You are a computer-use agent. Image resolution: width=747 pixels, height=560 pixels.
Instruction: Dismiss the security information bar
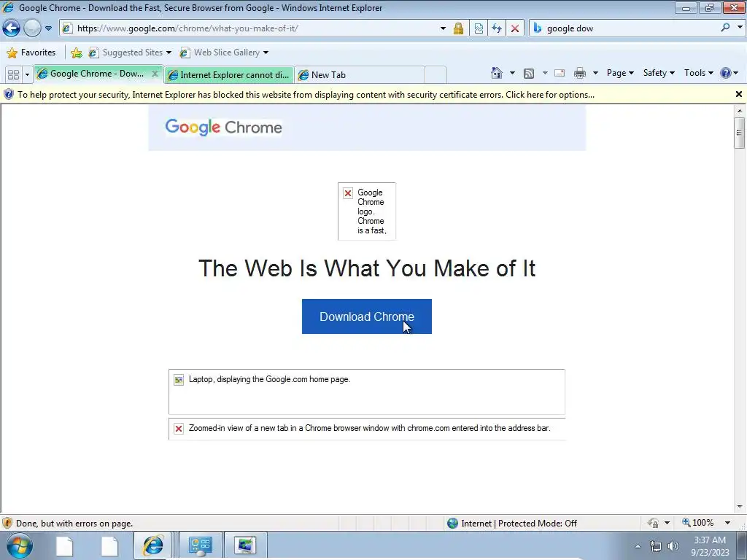[x=739, y=94]
